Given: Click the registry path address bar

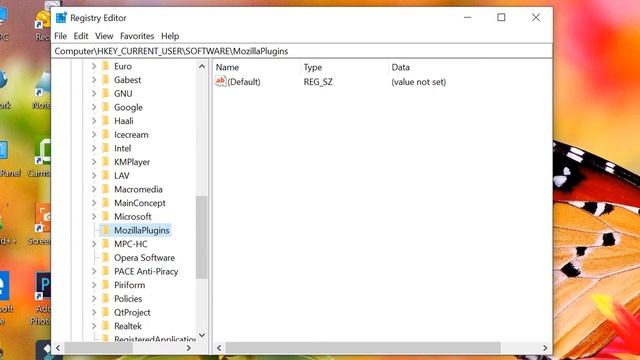Looking at the screenshot, I should click(x=303, y=51).
